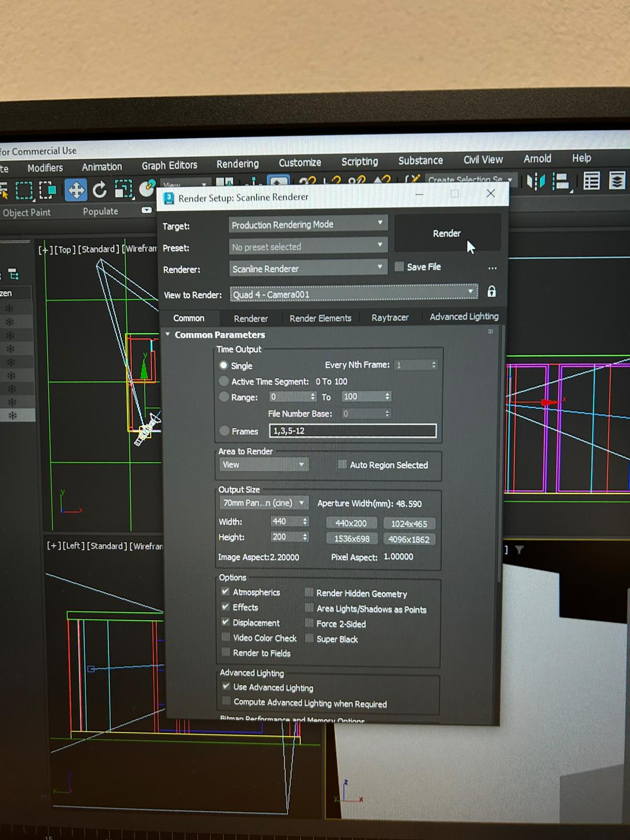Image resolution: width=630 pixels, height=840 pixels.
Task: Adjust the Width value spinner
Action: pos(305,521)
